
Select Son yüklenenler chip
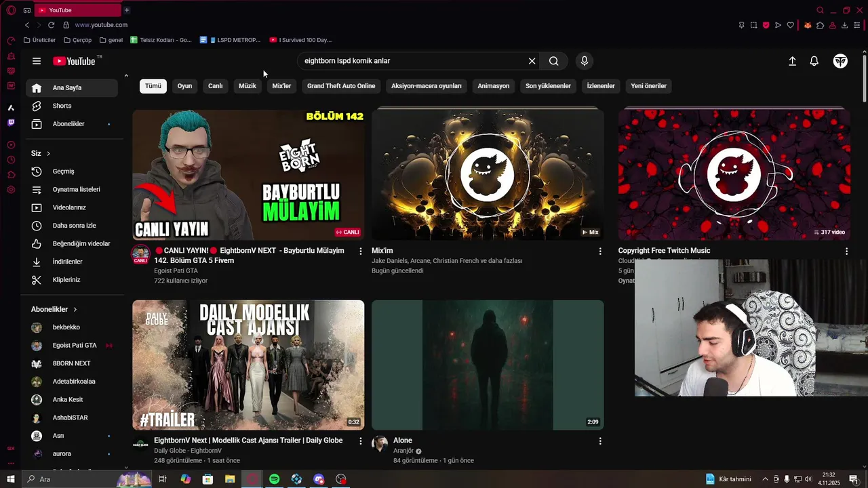click(548, 86)
